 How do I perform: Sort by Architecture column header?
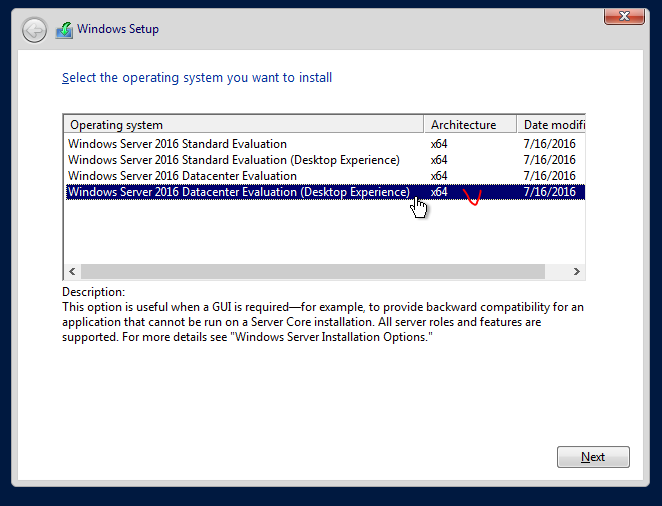[x=470, y=125]
